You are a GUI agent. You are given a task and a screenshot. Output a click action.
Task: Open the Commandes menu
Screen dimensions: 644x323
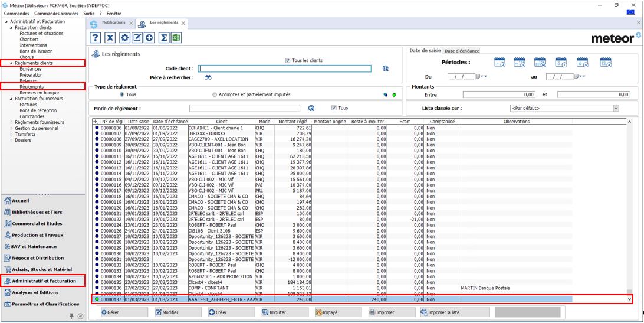17,14
